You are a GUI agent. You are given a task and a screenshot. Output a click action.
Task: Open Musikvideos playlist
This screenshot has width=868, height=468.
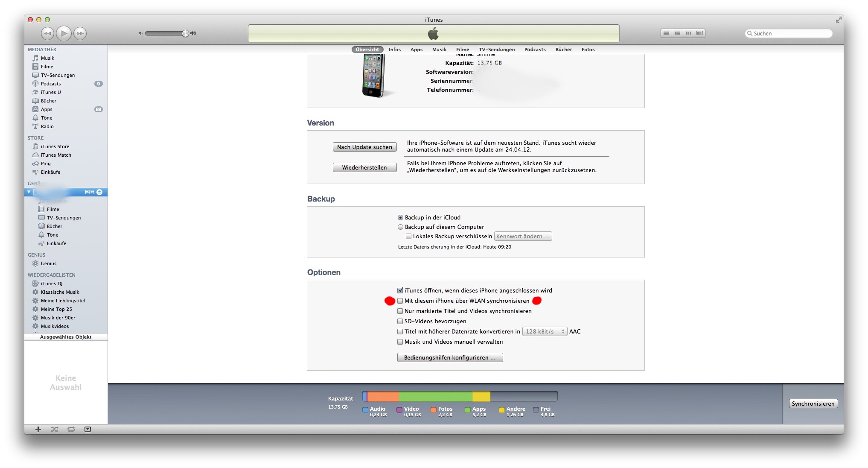click(55, 326)
